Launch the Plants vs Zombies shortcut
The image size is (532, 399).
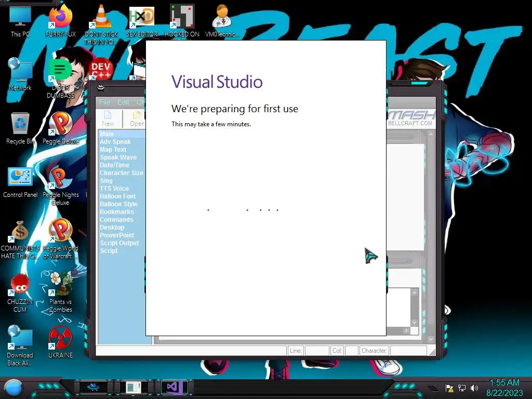60,292
